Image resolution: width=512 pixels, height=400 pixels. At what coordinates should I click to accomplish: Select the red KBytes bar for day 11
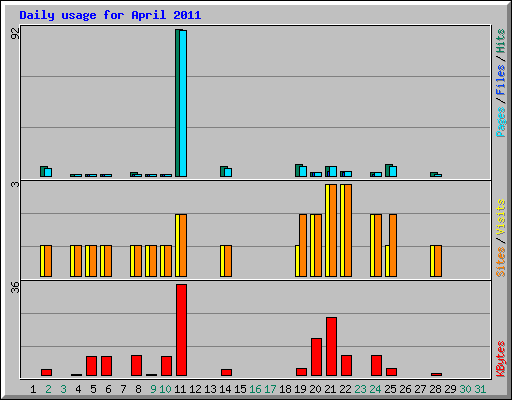[x=181, y=330]
